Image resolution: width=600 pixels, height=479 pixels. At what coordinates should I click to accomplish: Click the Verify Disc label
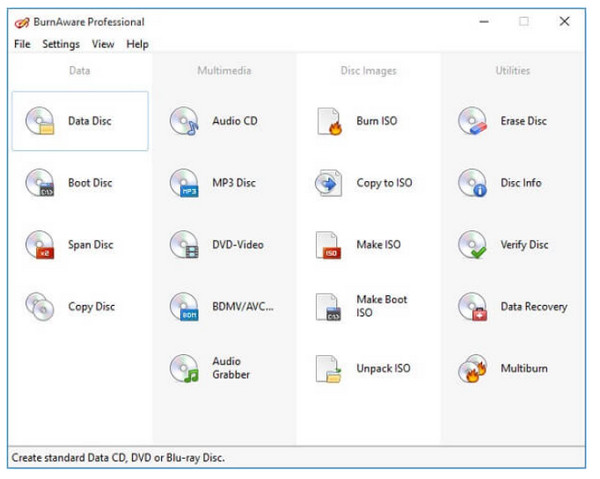pos(524,245)
